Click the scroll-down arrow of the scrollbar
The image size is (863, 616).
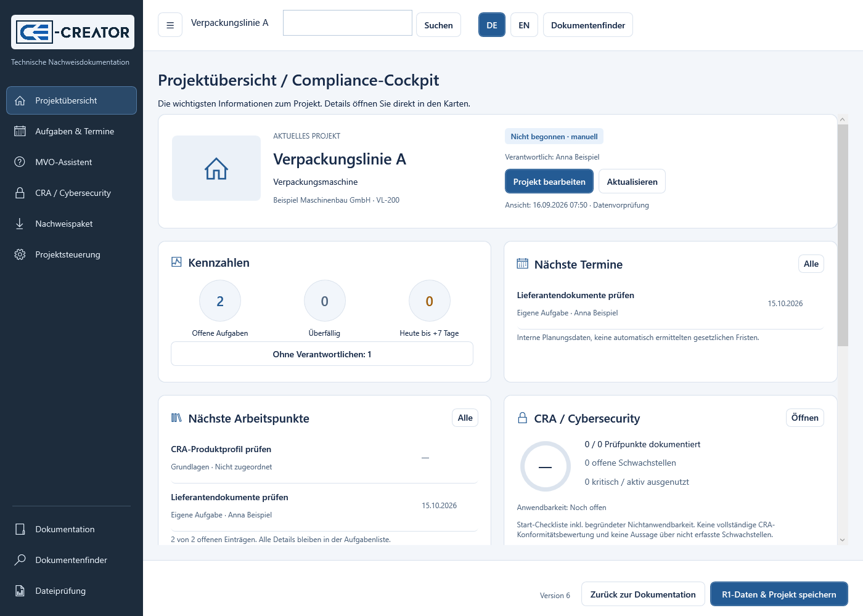[x=843, y=540]
